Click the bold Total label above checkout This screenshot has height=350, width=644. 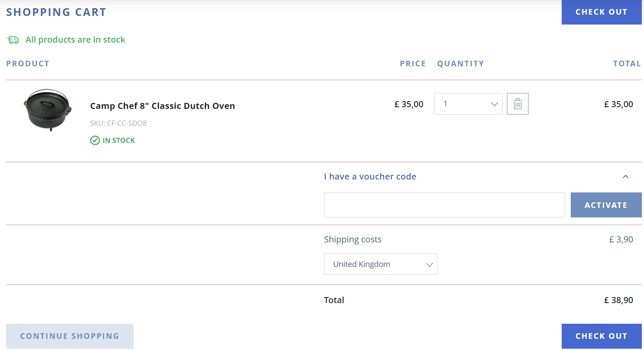point(334,300)
